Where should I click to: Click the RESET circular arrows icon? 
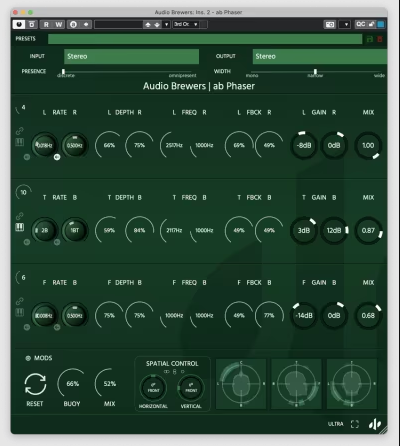(x=35, y=384)
